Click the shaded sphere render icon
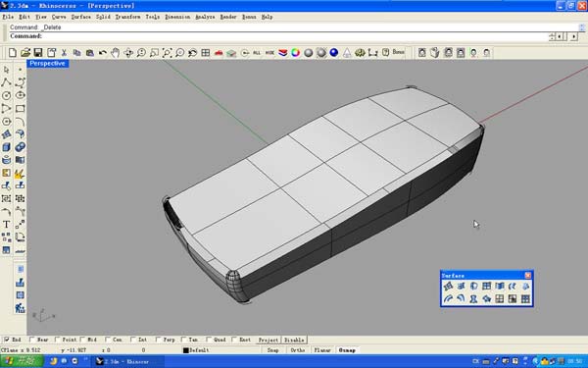Viewport: 588px width, 368px height. point(309,53)
